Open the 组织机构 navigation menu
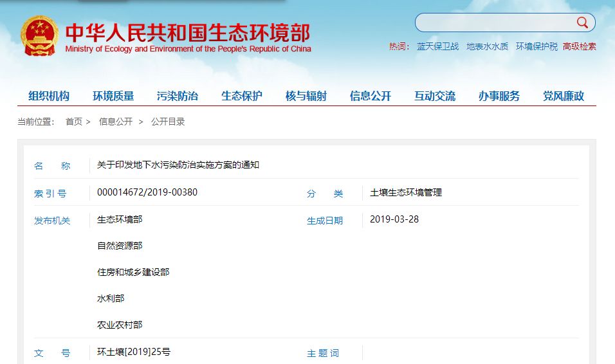 pyautogui.click(x=49, y=96)
